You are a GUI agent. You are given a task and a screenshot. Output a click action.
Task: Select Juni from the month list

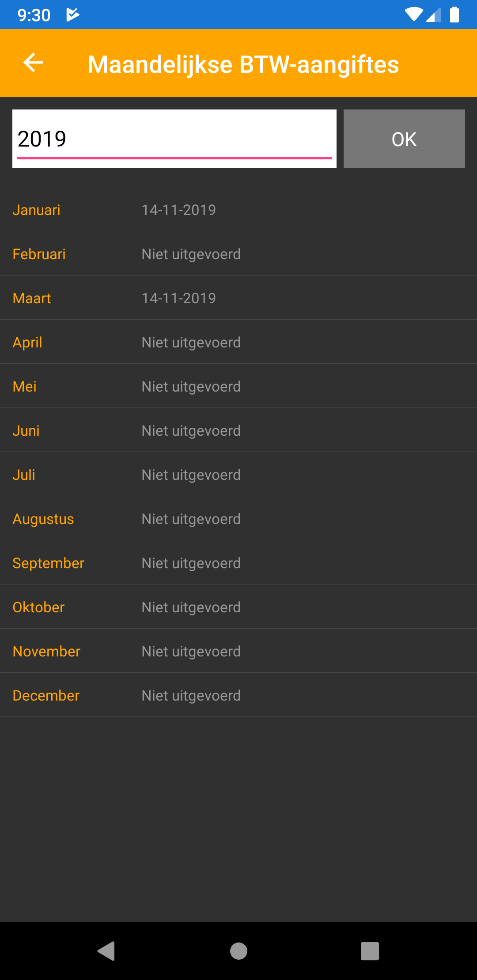(x=238, y=430)
